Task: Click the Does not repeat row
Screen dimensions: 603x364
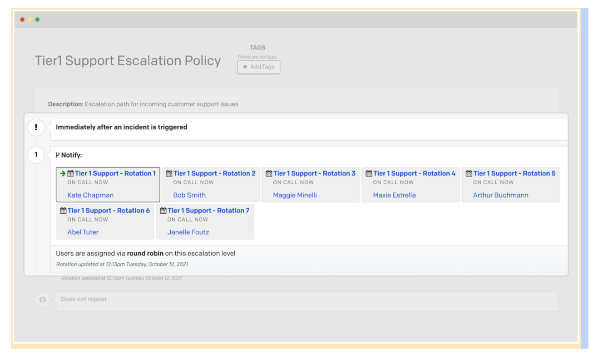Action: coord(306,300)
